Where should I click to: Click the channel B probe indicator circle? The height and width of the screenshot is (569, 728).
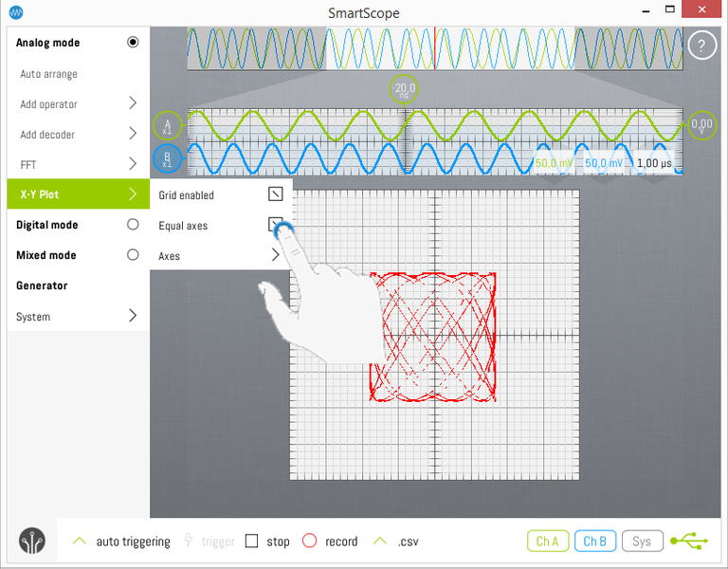tap(167, 158)
